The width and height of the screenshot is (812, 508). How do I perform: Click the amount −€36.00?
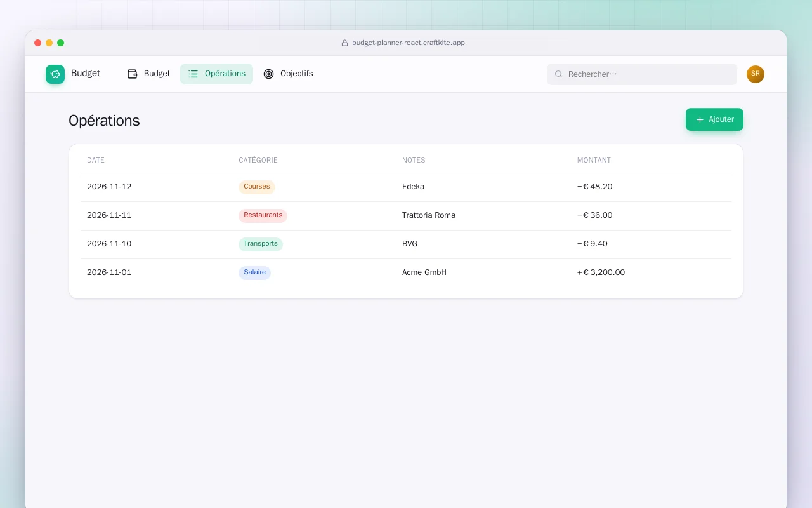(595, 215)
